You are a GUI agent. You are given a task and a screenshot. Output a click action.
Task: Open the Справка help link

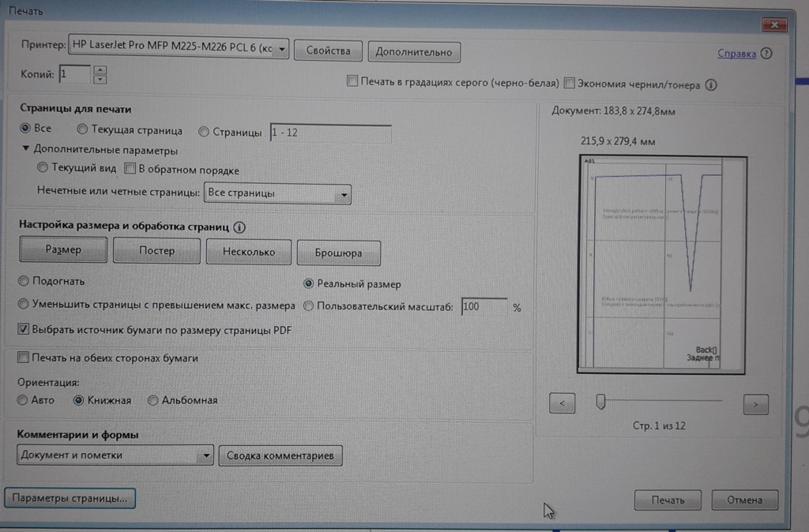click(x=736, y=54)
